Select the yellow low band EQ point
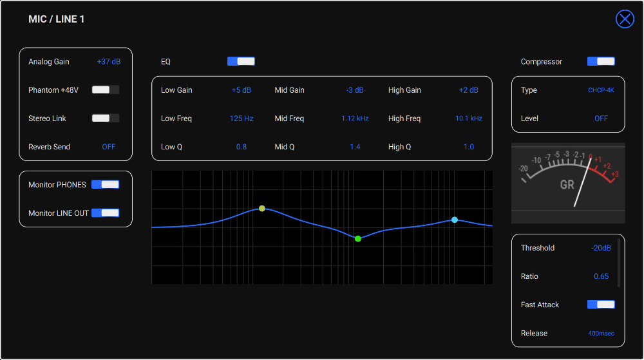Image resolution: width=644 pixels, height=360 pixels. tap(261, 209)
